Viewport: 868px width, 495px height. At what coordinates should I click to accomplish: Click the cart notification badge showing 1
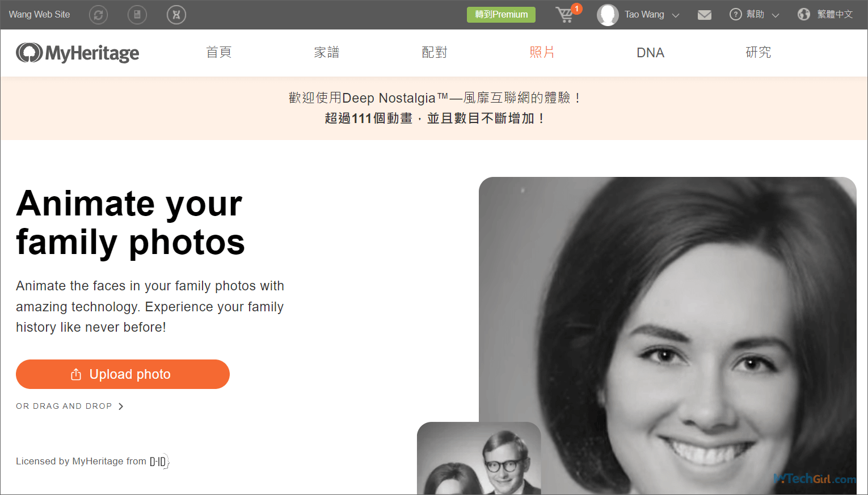[x=577, y=9]
